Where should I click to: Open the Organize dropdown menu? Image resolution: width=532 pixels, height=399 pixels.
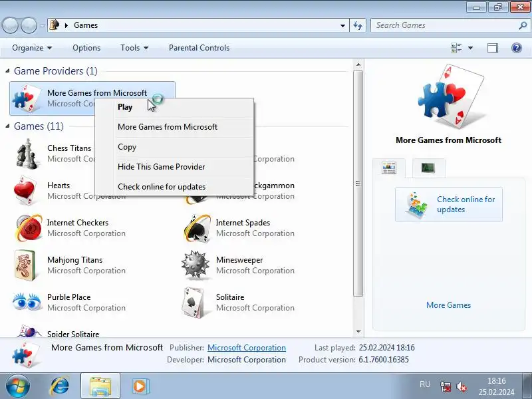[x=32, y=48]
